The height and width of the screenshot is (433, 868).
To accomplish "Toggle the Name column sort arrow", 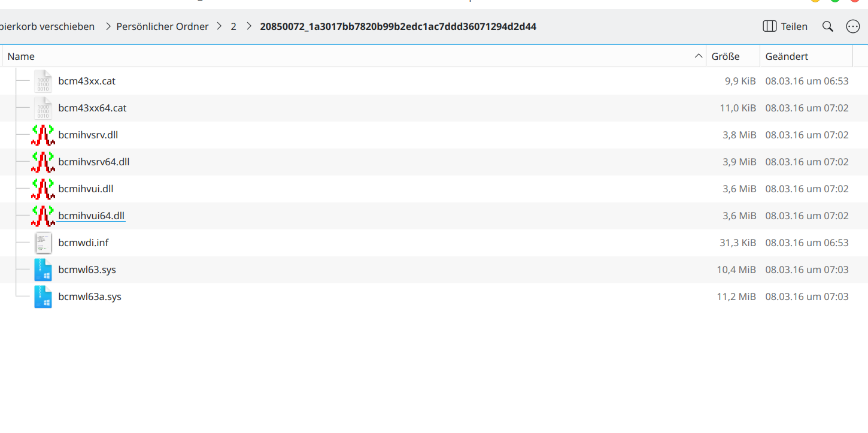I will (698, 56).
